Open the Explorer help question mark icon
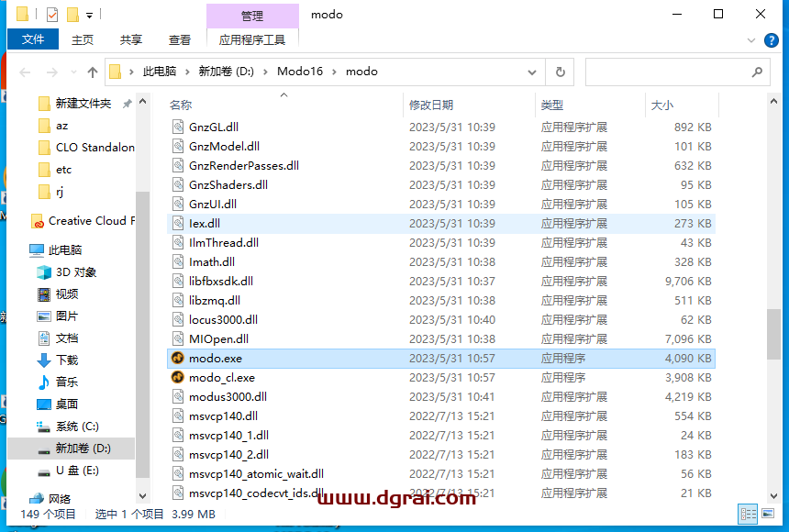This screenshot has height=532, width=789. [x=771, y=40]
